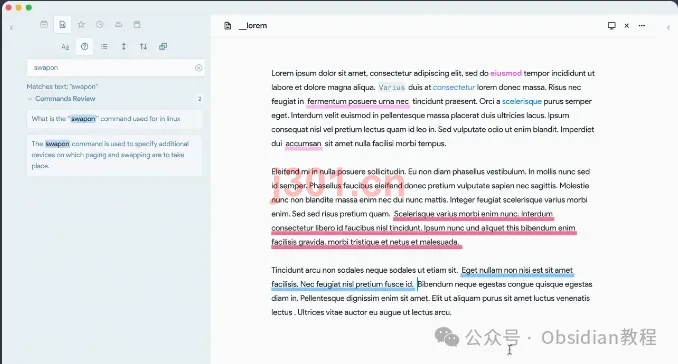678x364 pixels.
Task: Click the monitor presentation icon in header
Action: pos(611,26)
